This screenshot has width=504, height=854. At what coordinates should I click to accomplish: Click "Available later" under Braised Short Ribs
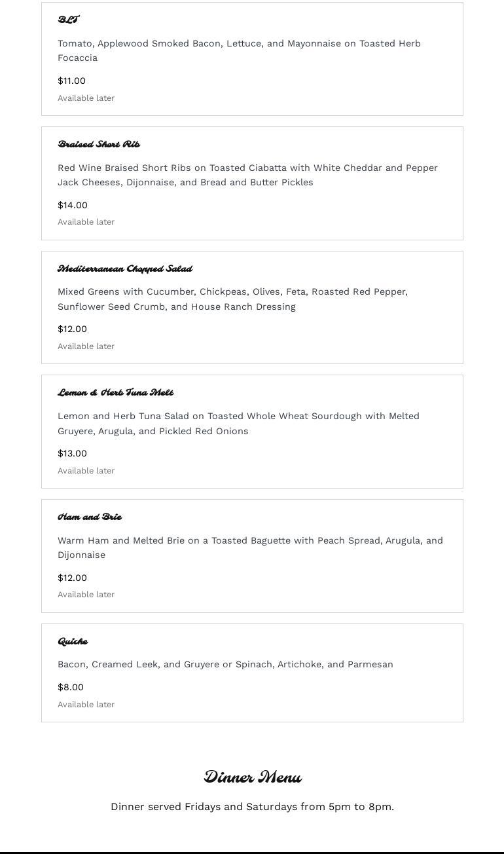[x=86, y=222]
